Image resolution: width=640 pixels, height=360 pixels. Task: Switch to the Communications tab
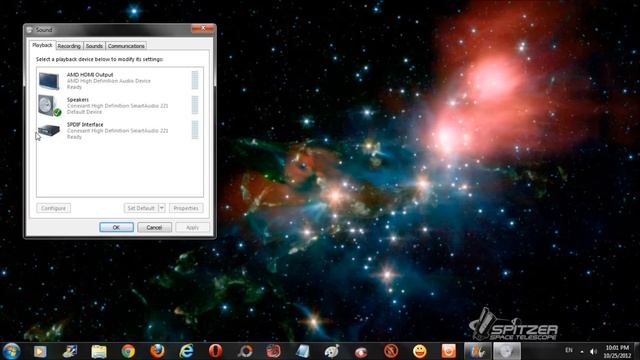[x=126, y=46]
